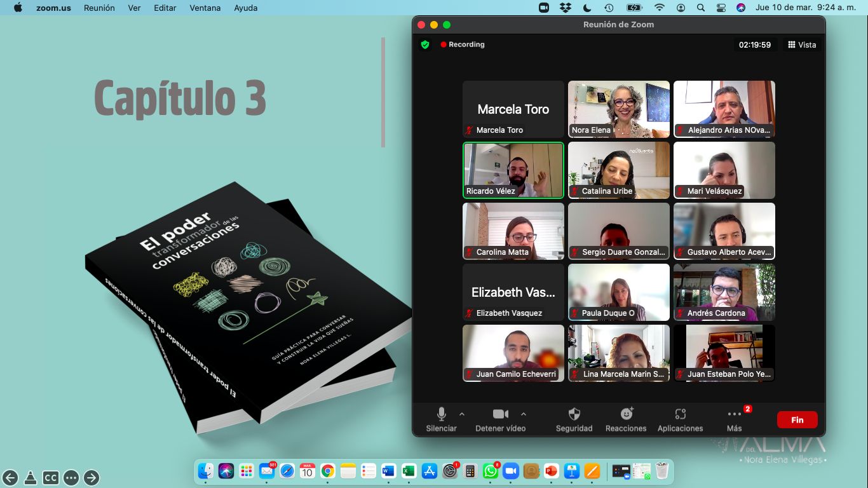Toggle Do Not Disturb moon icon

[x=587, y=8]
